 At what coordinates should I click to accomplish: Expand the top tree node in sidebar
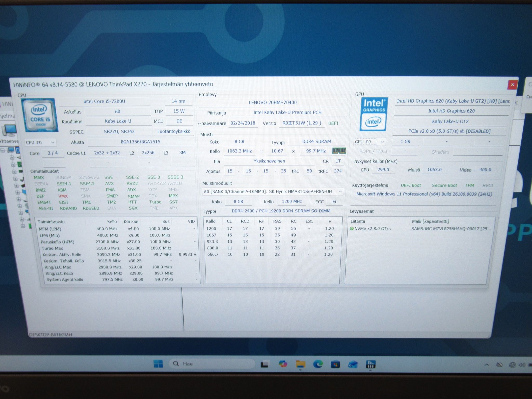point(3,150)
